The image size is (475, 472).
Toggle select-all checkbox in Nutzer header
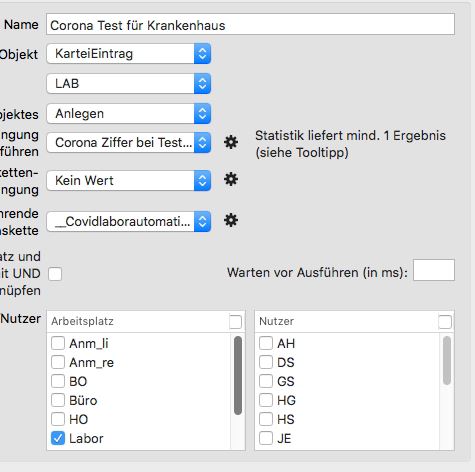[x=445, y=322]
